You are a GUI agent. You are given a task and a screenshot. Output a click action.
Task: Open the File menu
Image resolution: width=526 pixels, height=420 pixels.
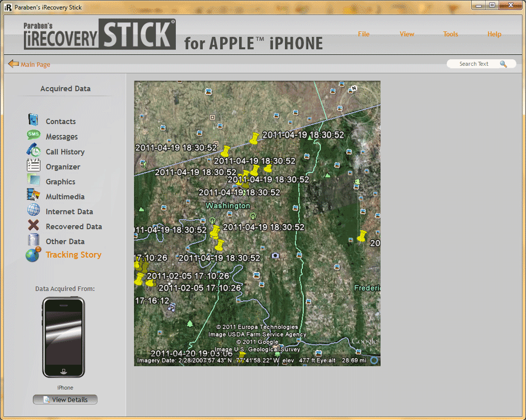click(364, 34)
